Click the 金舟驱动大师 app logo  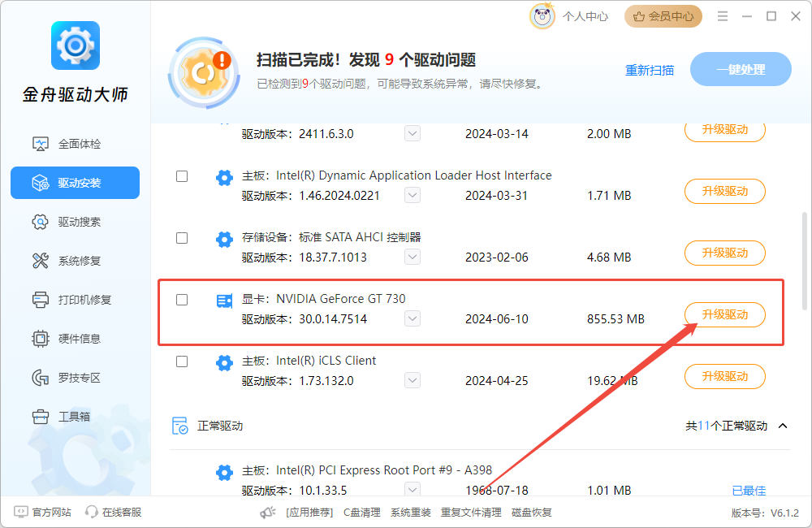[76, 45]
